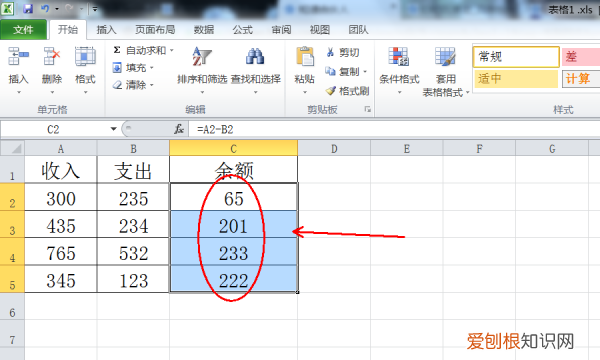Open the 剪贴板 dialog launcher
The height and width of the screenshot is (360, 600).
tap(368, 109)
